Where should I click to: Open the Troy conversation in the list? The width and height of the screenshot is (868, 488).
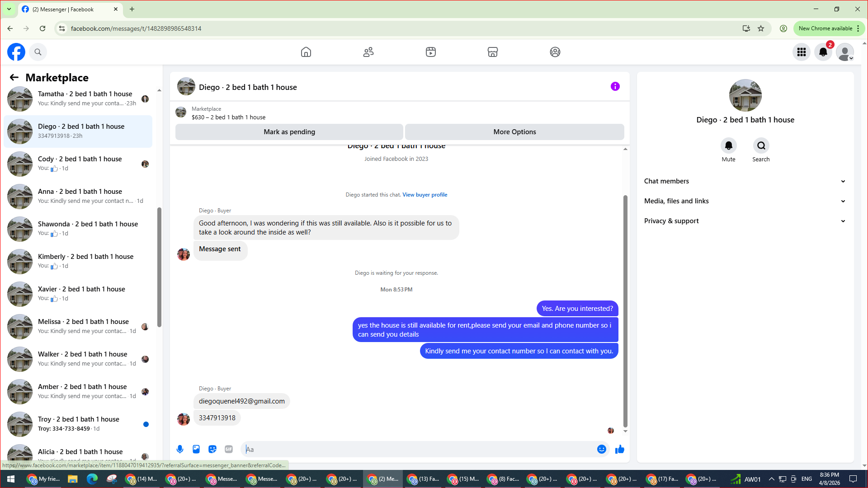click(x=79, y=424)
